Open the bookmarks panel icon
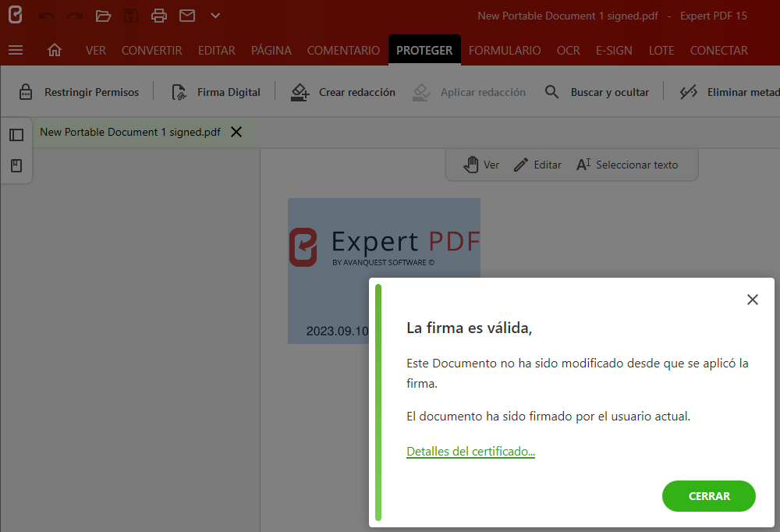 click(16, 165)
